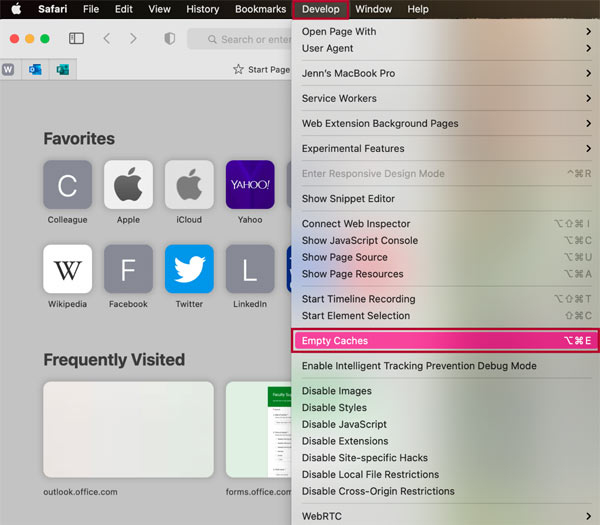This screenshot has height=525, width=600.
Task: Expand the WebRTC submenu
Action: 445,516
